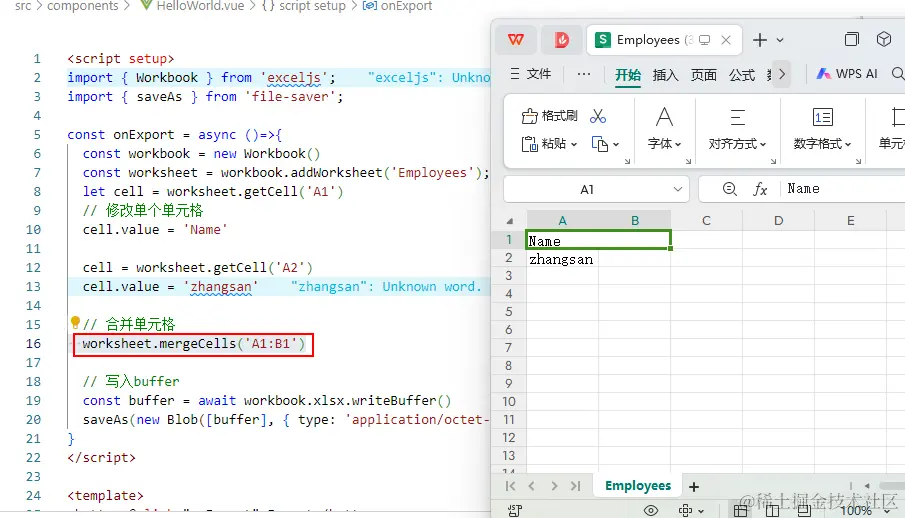
Task: Go to next sheet arrow
Action: click(554, 486)
